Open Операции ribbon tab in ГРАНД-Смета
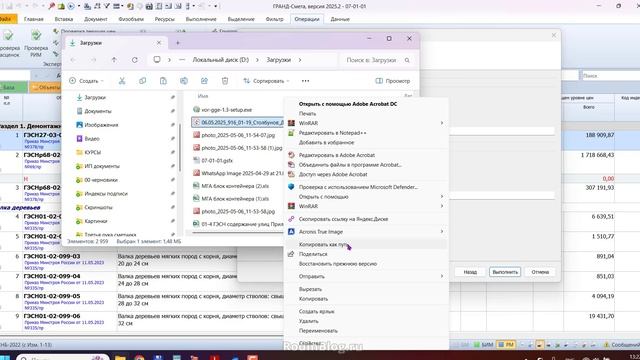640x360 pixels. click(307, 19)
